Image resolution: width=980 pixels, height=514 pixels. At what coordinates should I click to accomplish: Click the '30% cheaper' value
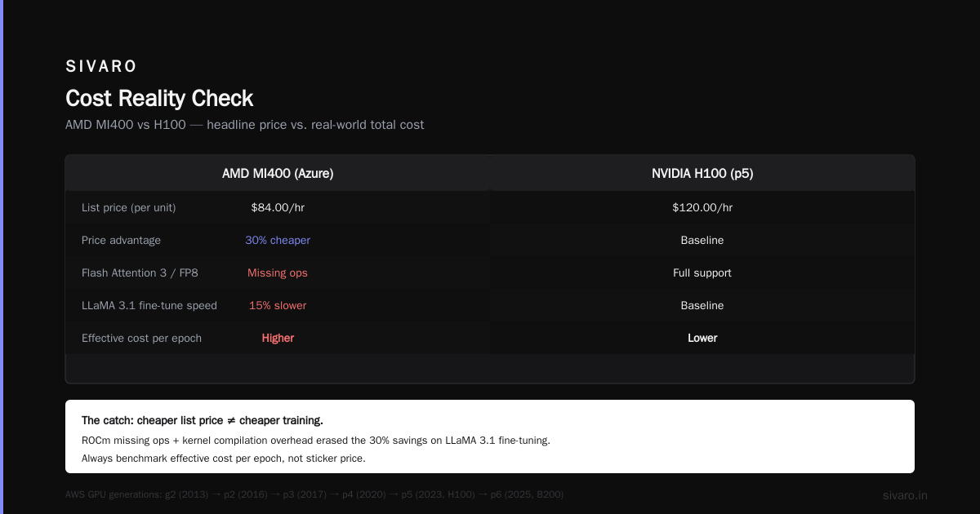coord(278,241)
